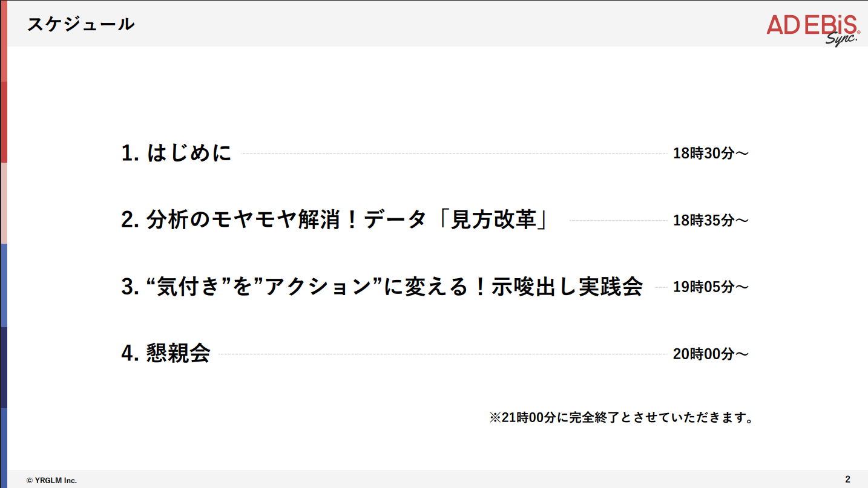Click the pale pink side bar segment
Viewport: 868px width, 488px height.
click(3, 203)
